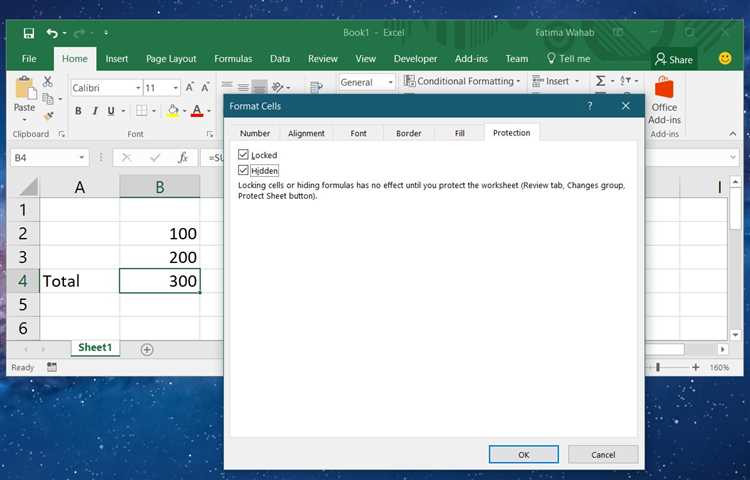Viewport: 750px width, 480px height.
Task: Apply red font color A
Action: [197, 111]
